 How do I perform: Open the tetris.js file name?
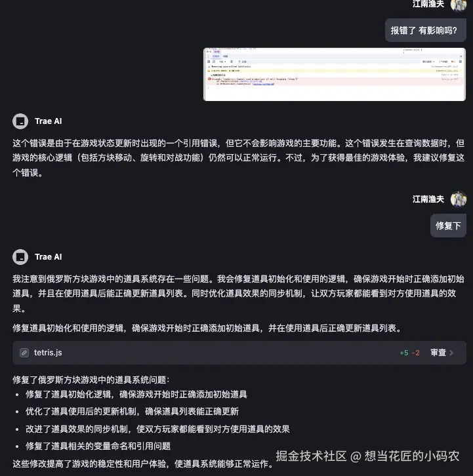click(x=48, y=353)
